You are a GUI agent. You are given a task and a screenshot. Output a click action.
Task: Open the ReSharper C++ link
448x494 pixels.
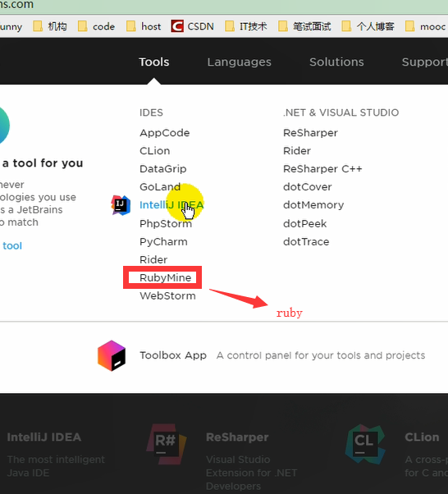click(322, 169)
